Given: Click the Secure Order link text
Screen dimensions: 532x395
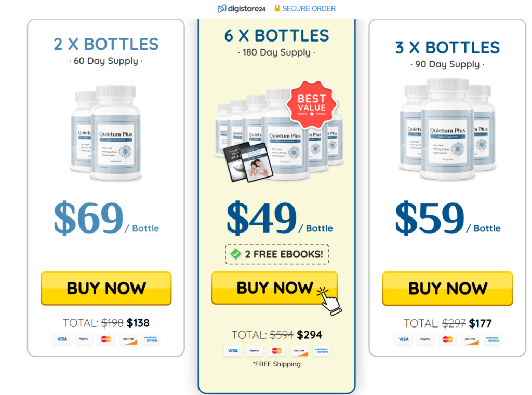Looking at the screenshot, I should pos(309,8).
